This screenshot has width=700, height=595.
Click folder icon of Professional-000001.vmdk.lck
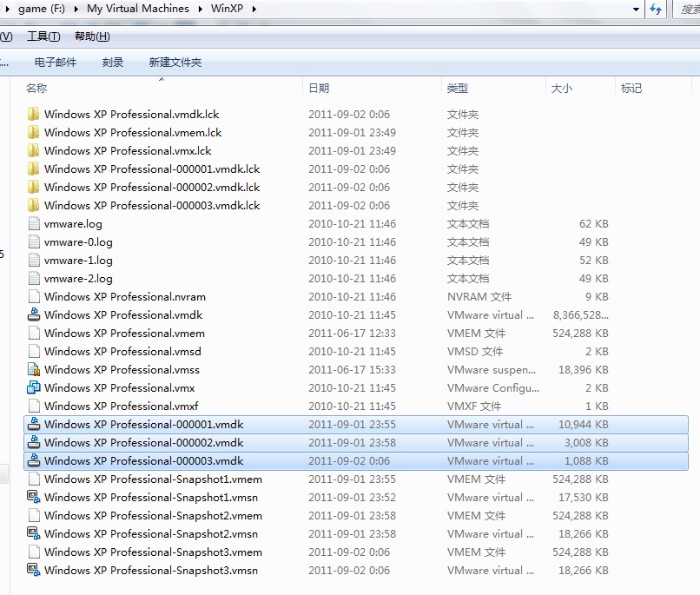pos(34,169)
